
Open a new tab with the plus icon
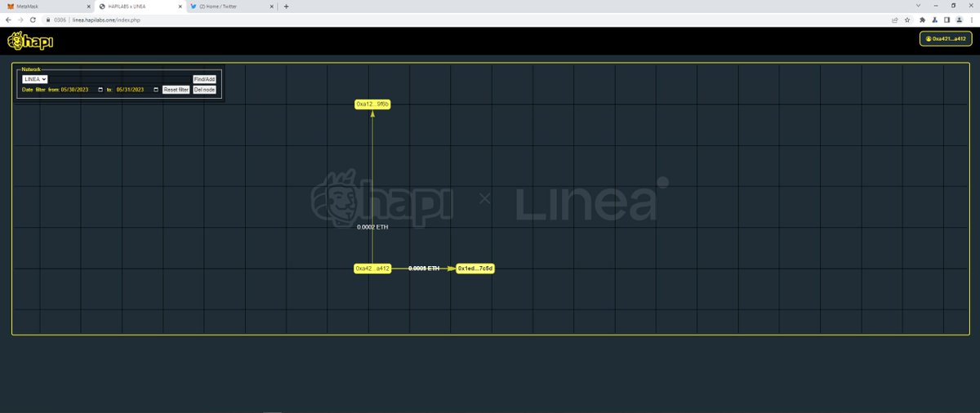pyautogui.click(x=286, y=6)
